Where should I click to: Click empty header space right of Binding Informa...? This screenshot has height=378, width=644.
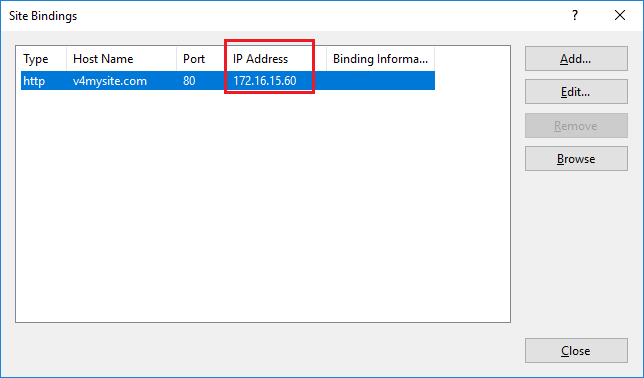[472, 59]
